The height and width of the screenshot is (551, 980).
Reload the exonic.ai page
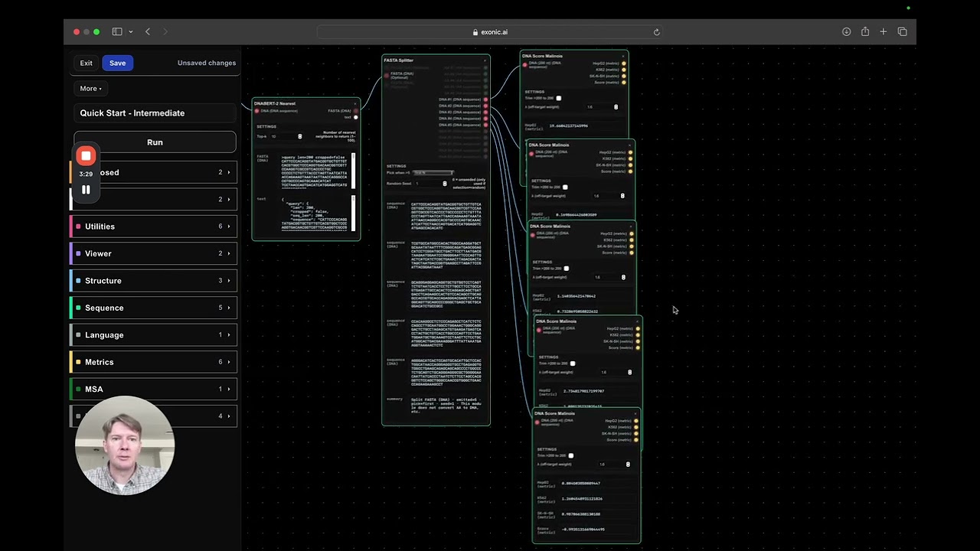656,32
